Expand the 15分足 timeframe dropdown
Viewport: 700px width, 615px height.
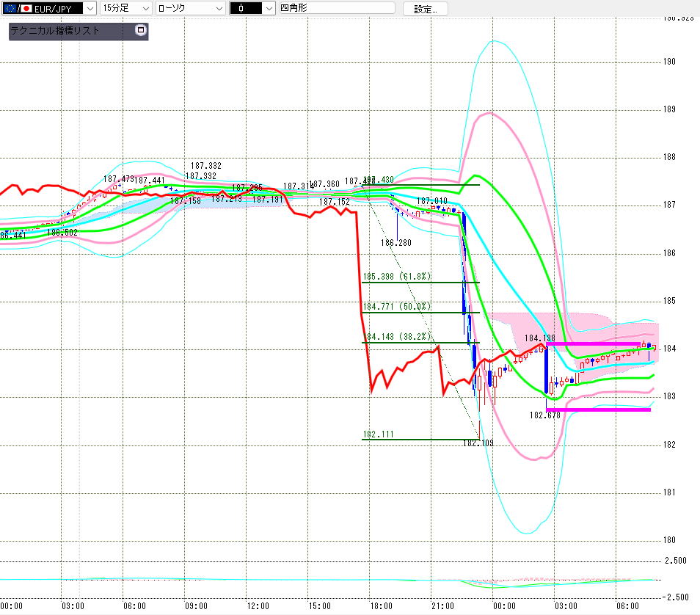pos(125,8)
